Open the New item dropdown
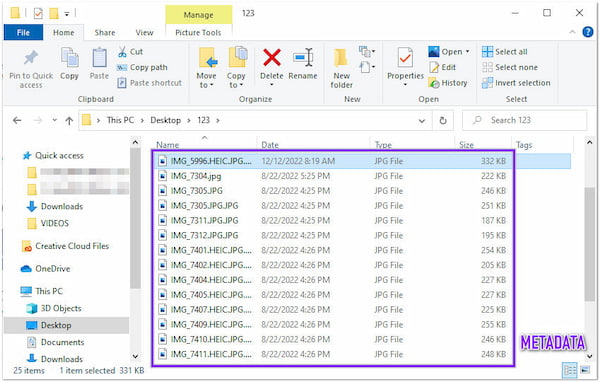This screenshot has width=600, height=382. click(x=367, y=51)
